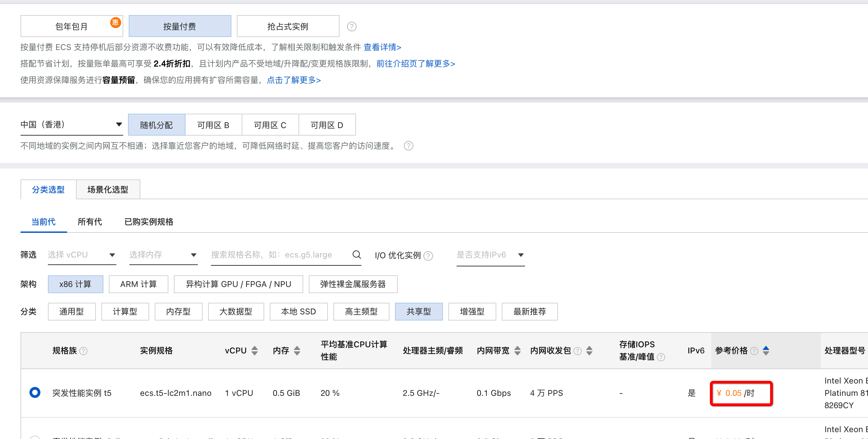Image resolution: width=868 pixels, height=439 pixels.
Task: Click the search magnifier icon in spec filter
Action: pos(356,254)
